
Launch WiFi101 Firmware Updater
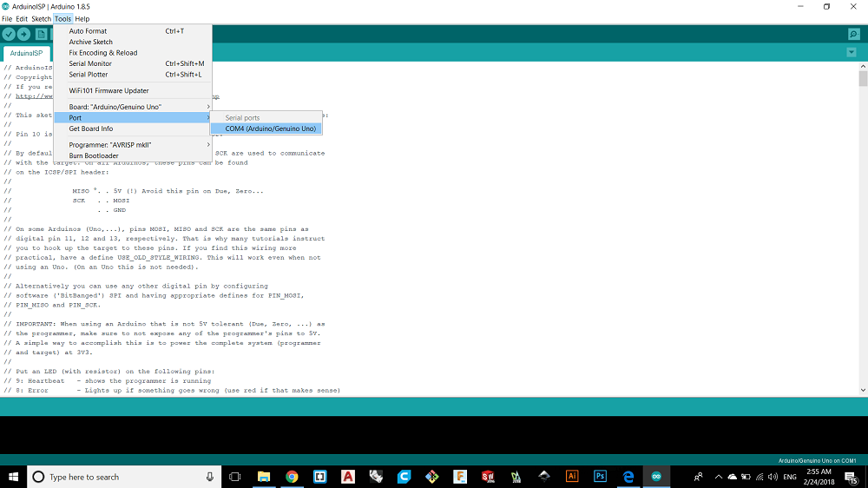pyautogui.click(x=132, y=91)
